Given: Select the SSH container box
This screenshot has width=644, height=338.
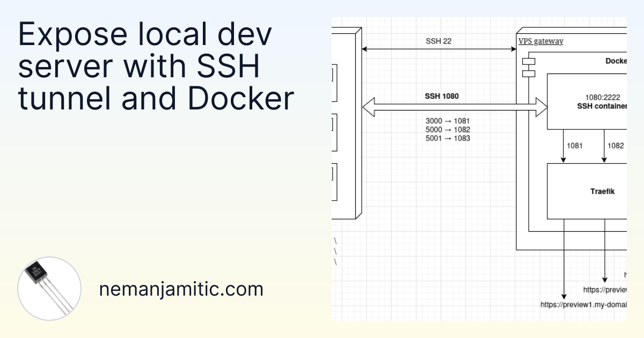Looking at the screenshot, I should [x=587, y=102].
